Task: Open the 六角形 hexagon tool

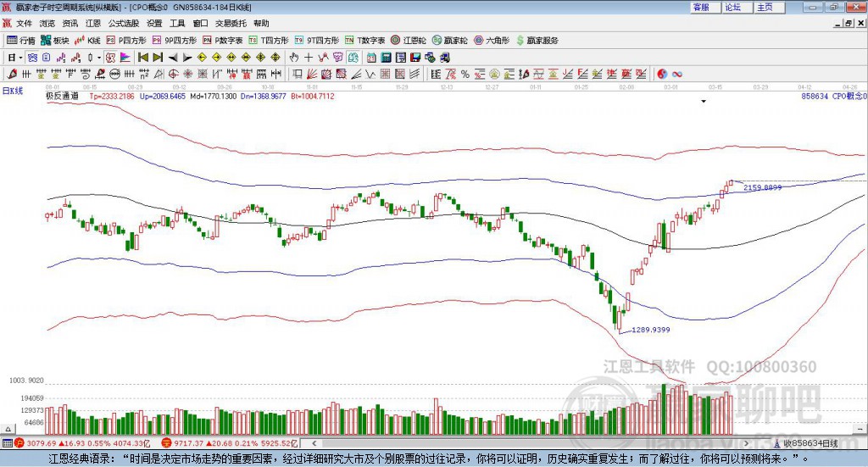Action: tap(492, 41)
